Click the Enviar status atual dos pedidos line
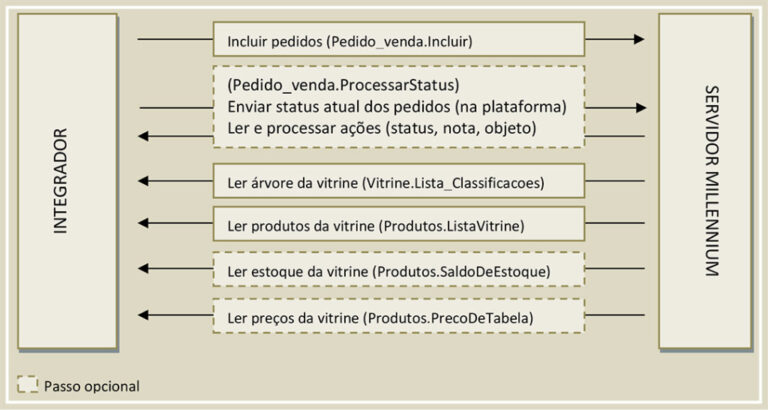This screenshot has width=768, height=410. click(397, 107)
